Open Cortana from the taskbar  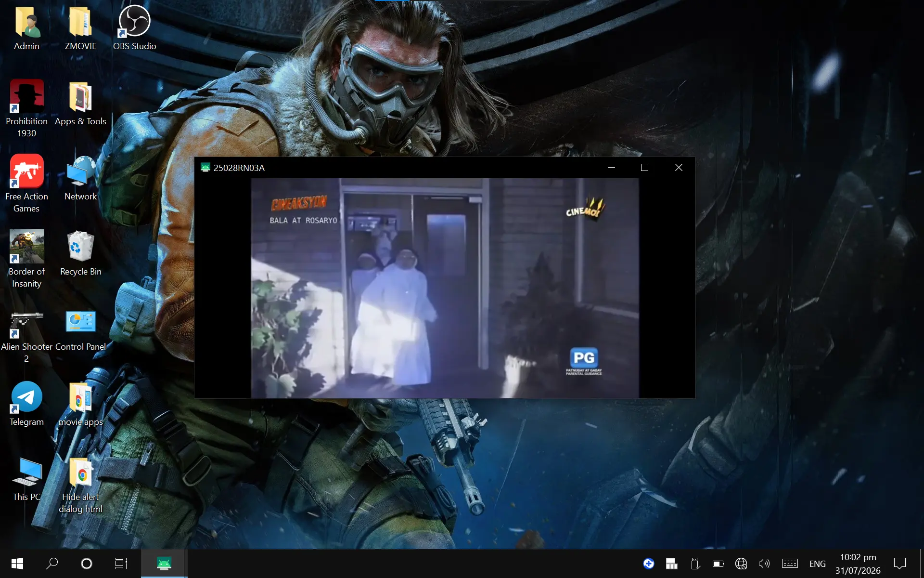click(x=87, y=564)
